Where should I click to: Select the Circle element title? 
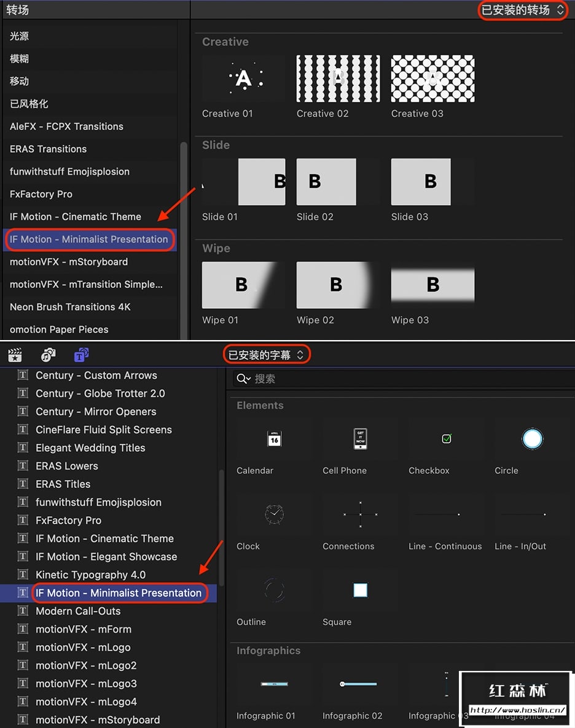pyautogui.click(x=532, y=439)
